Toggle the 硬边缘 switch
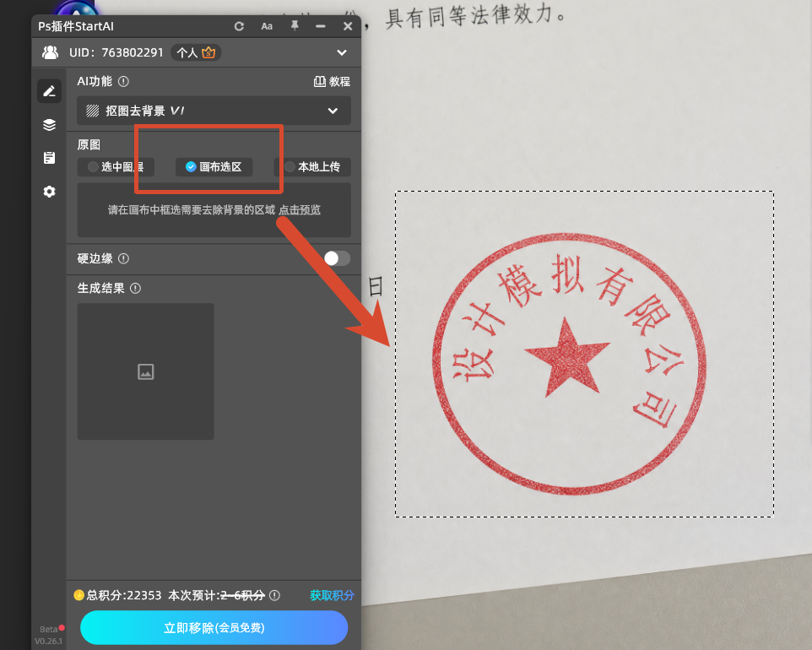Viewport: 812px width, 650px height. tap(337, 258)
